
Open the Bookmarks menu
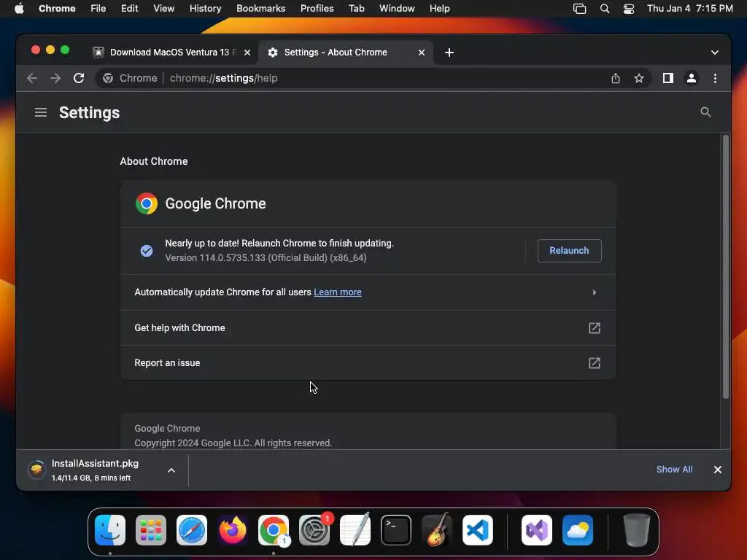(260, 9)
